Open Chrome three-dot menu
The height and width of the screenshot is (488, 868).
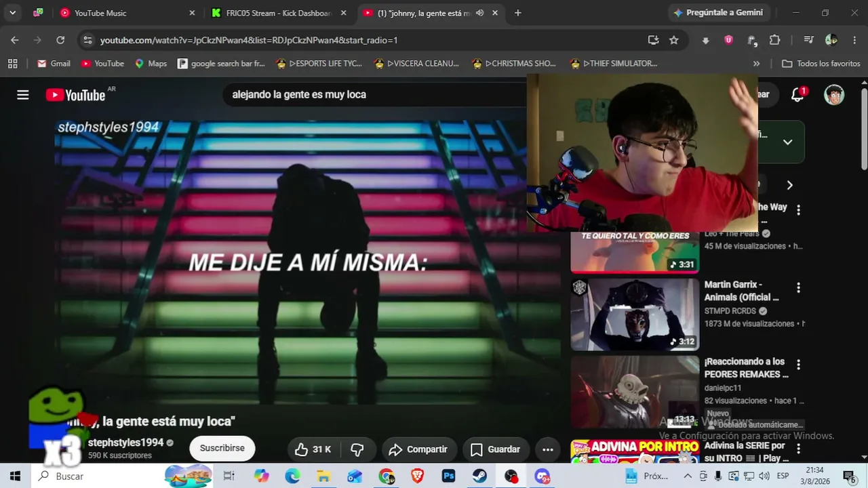[x=853, y=40]
